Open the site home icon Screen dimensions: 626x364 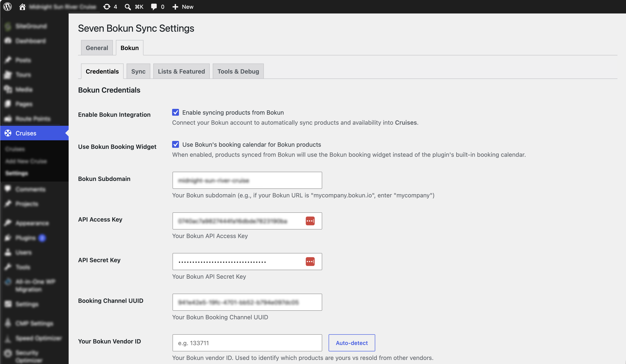(x=22, y=7)
